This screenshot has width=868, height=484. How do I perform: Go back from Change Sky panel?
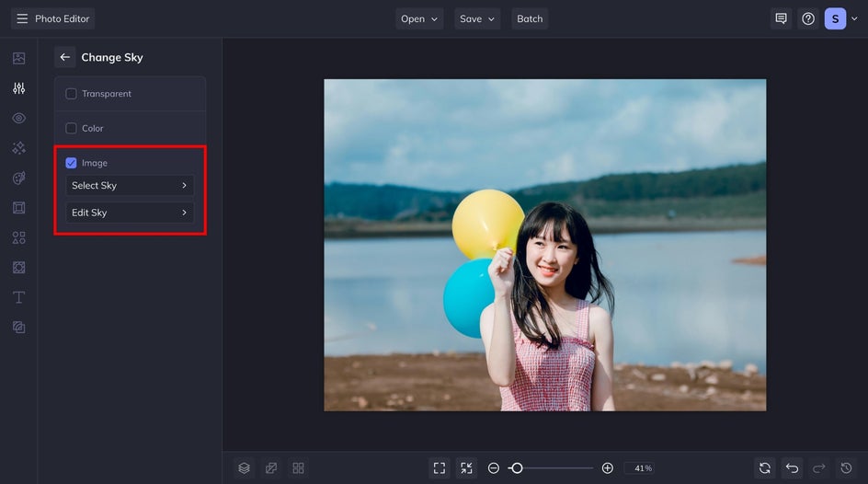[x=64, y=57]
